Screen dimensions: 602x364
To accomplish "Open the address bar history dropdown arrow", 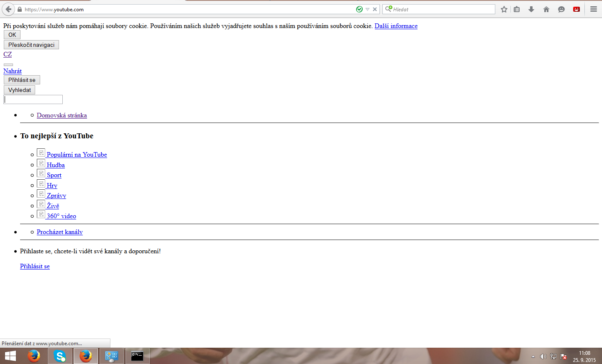I will tap(367, 9).
